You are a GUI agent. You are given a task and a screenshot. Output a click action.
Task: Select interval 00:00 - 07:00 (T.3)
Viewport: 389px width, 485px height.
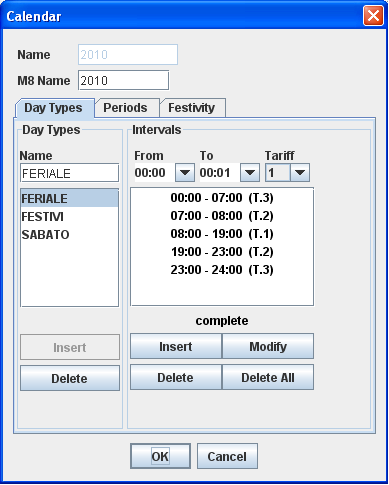tap(222, 198)
